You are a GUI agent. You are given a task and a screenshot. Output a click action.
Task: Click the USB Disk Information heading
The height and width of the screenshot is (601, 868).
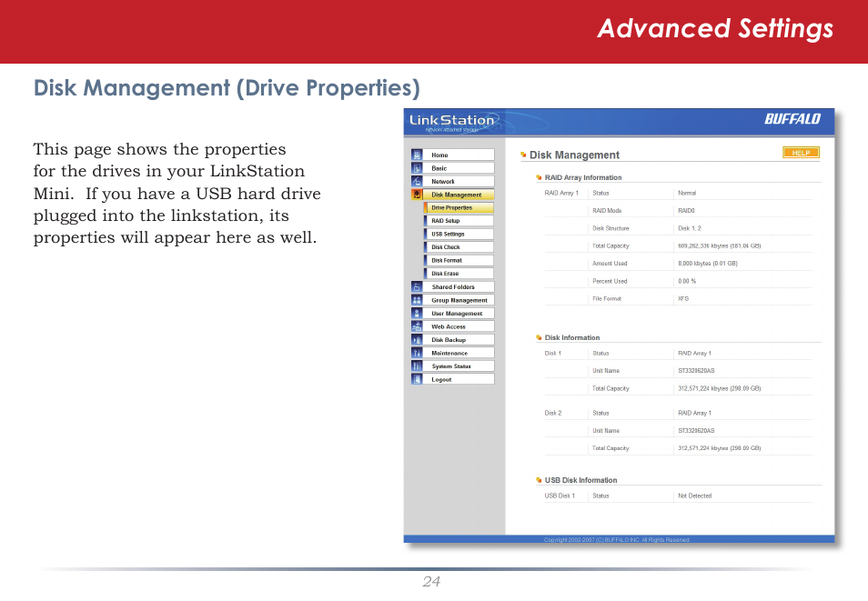point(580,480)
